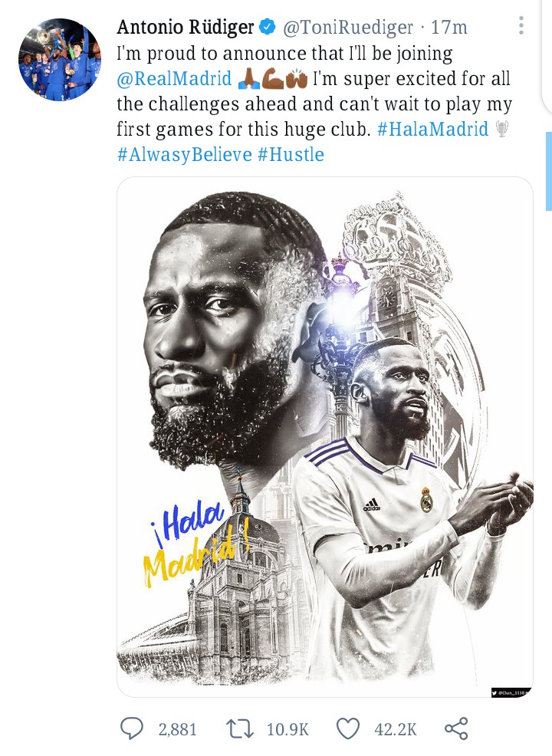View the 2,881 replies count

coord(177,729)
